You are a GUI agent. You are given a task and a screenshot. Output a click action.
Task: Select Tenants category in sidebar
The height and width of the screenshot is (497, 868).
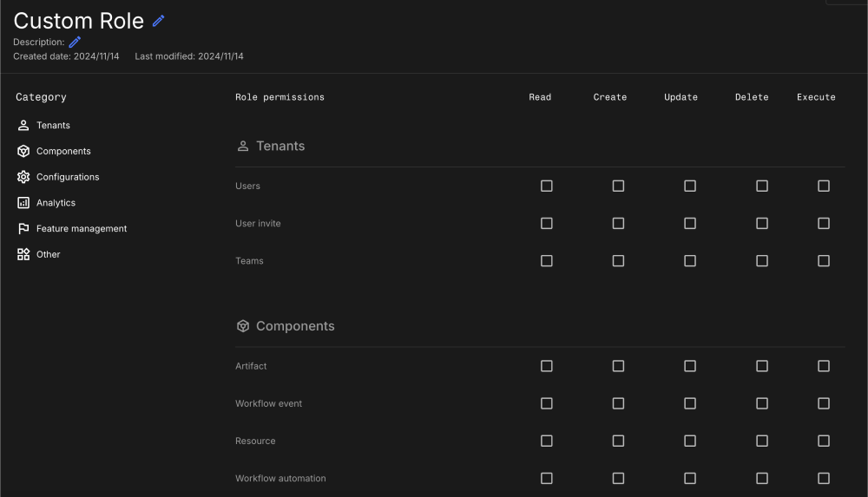pyautogui.click(x=53, y=125)
